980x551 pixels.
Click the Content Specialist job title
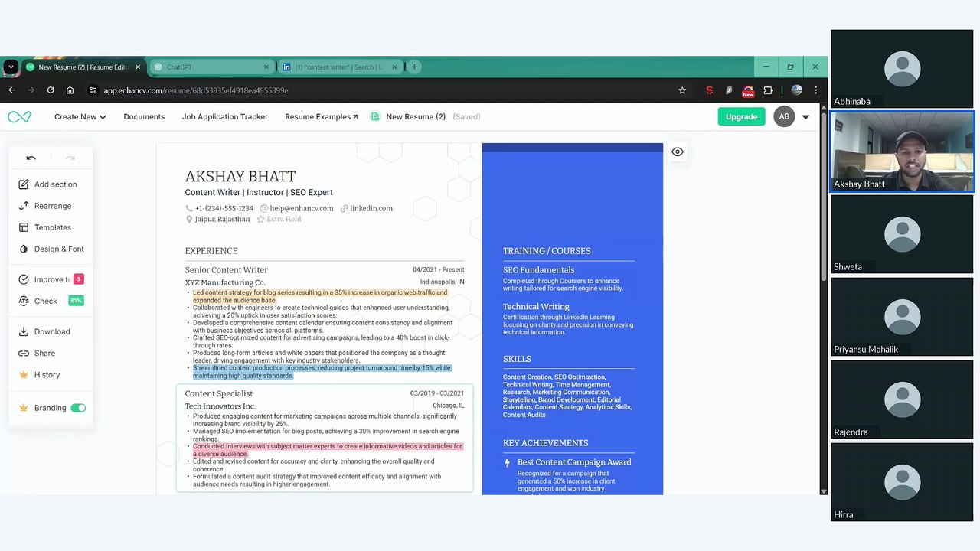tap(218, 393)
